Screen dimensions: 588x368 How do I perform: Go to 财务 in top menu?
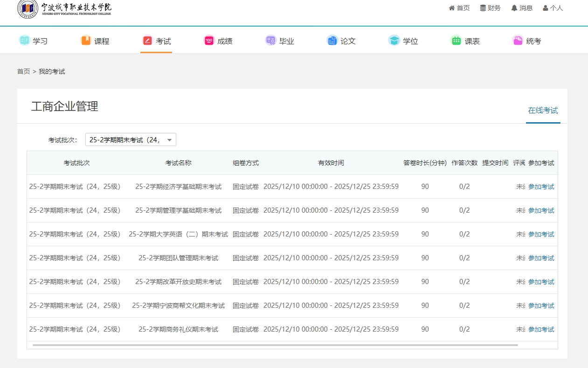pos(490,8)
